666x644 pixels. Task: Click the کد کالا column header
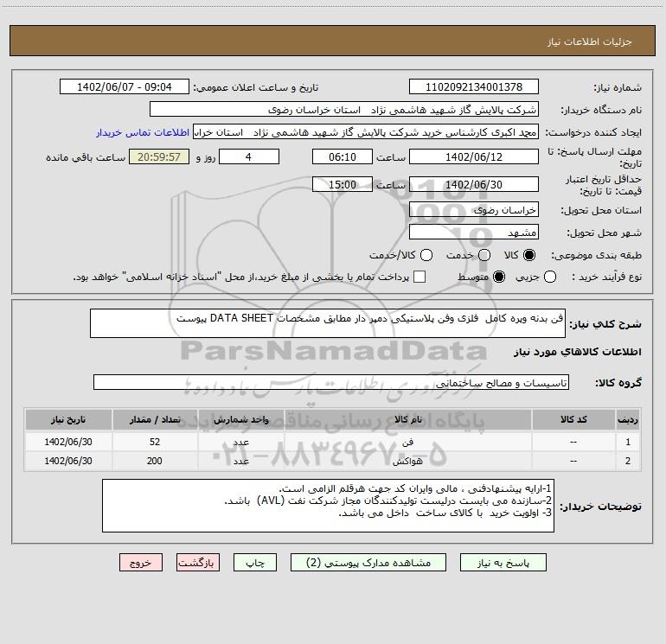click(573, 419)
